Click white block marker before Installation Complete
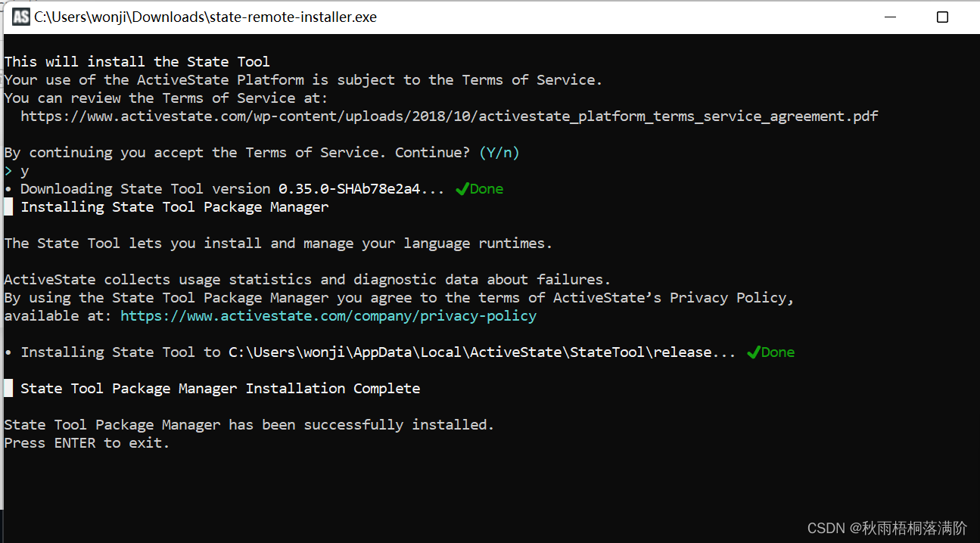 tap(8, 389)
